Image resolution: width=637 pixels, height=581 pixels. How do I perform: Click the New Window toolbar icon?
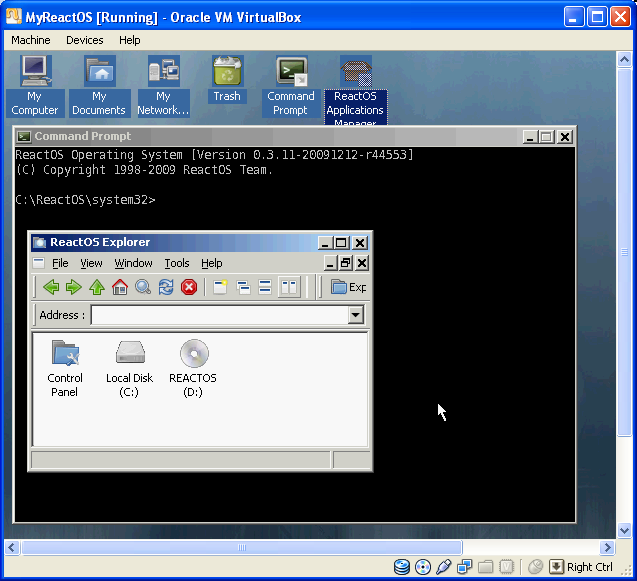(220, 287)
